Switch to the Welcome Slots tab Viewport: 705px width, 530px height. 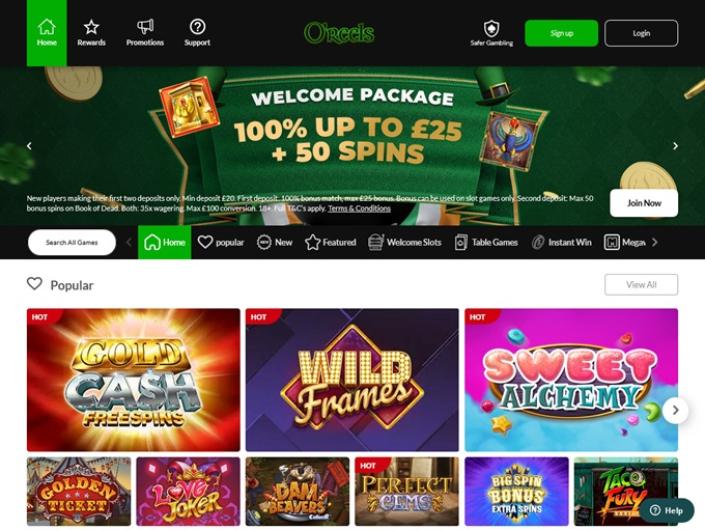pyautogui.click(x=405, y=242)
